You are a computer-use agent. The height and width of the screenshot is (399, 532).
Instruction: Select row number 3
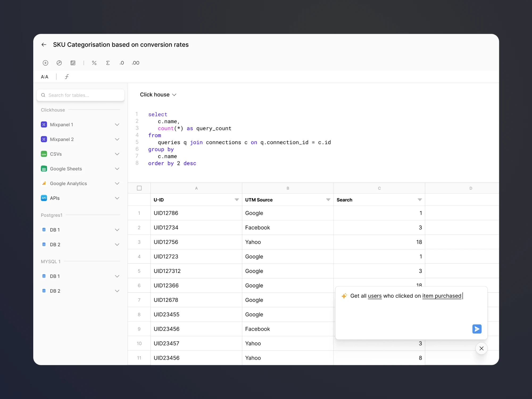click(139, 242)
